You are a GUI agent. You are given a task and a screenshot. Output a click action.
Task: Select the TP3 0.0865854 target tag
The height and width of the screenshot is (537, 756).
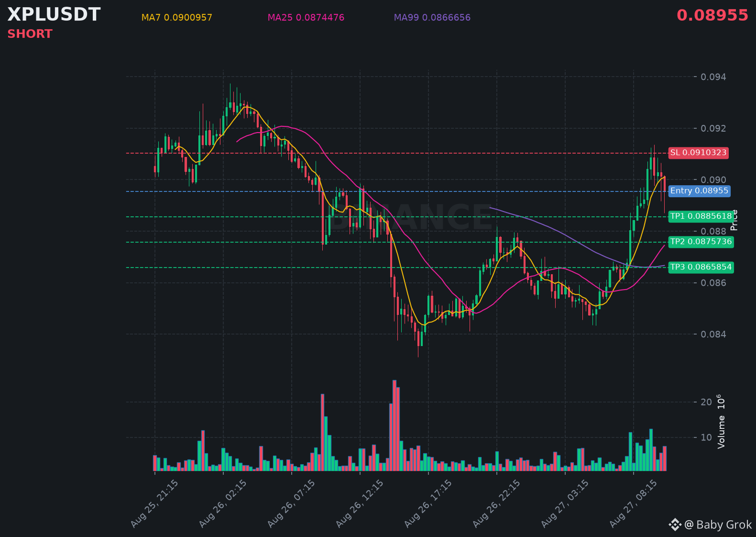tap(701, 267)
